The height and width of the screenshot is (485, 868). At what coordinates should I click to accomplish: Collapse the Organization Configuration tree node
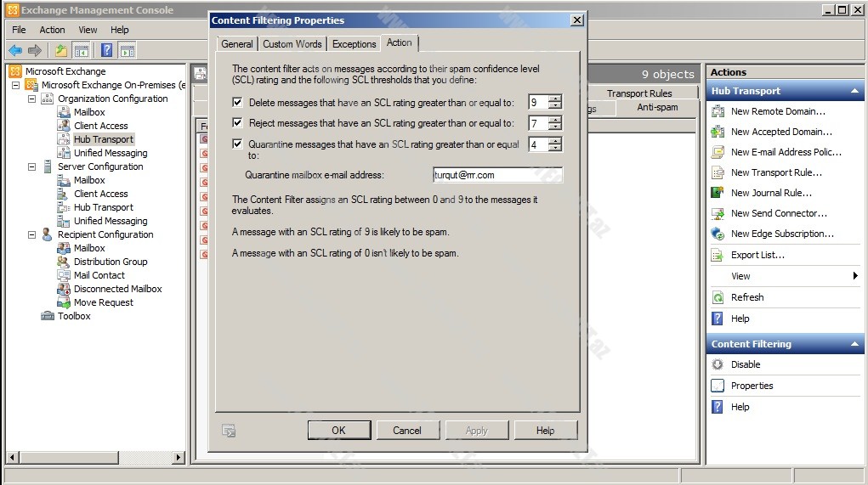point(32,99)
